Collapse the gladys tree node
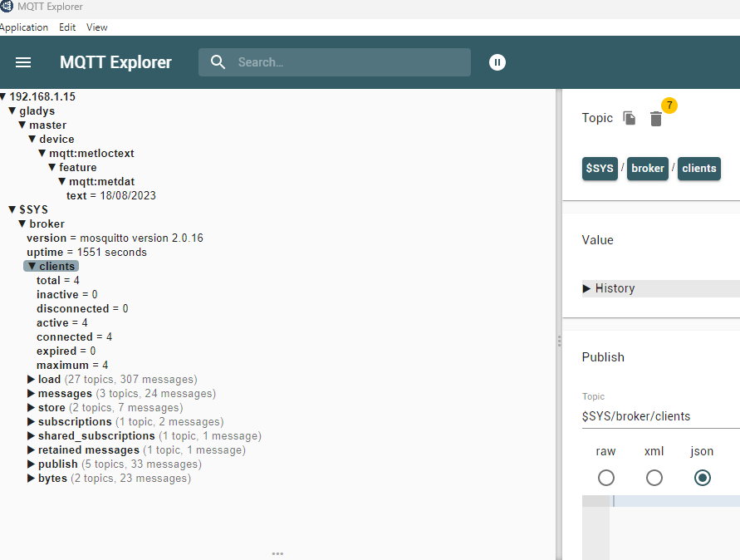Screen dimensions: 740x560 pyautogui.click(x=12, y=111)
